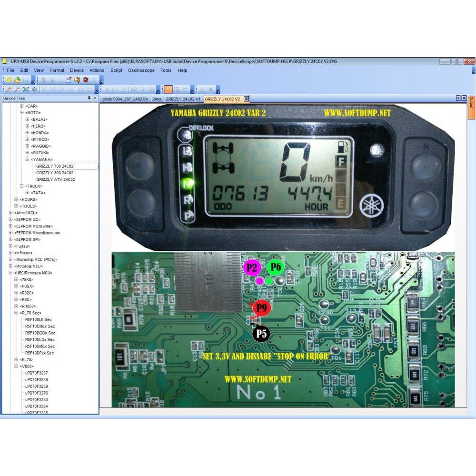The height and width of the screenshot is (476, 476).
Task: Click the <BAJAJ> tree label
Action: point(39,119)
